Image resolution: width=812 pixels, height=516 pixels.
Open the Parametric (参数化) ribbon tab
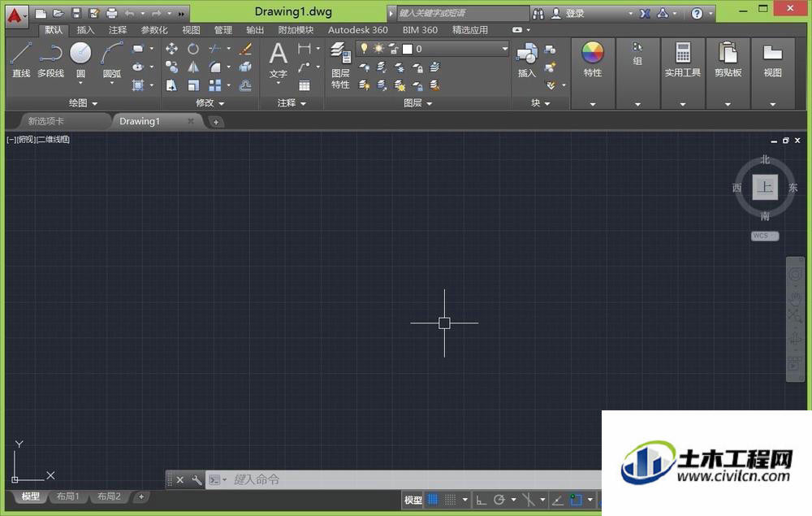pyautogui.click(x=154, y=30)
